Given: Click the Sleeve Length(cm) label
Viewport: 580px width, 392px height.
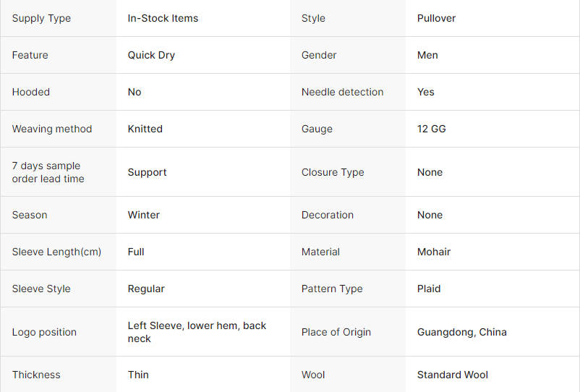Looking at the screenshot, I should tap(56, 252).
